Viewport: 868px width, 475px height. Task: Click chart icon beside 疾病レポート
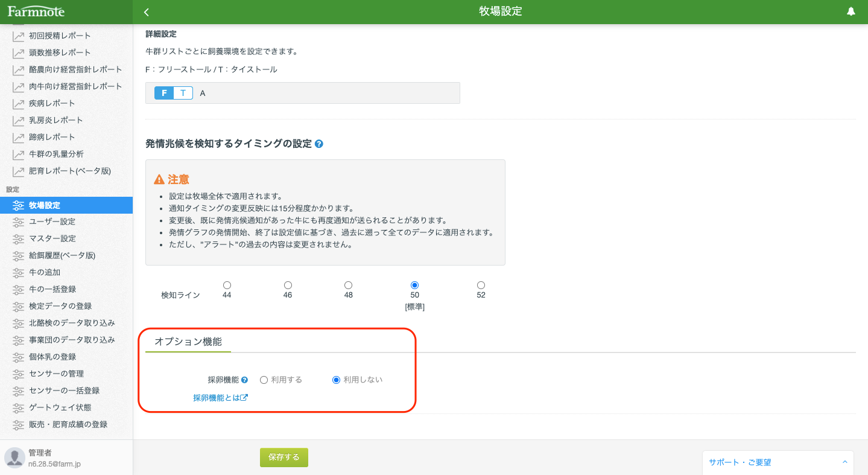coord(18,103)
